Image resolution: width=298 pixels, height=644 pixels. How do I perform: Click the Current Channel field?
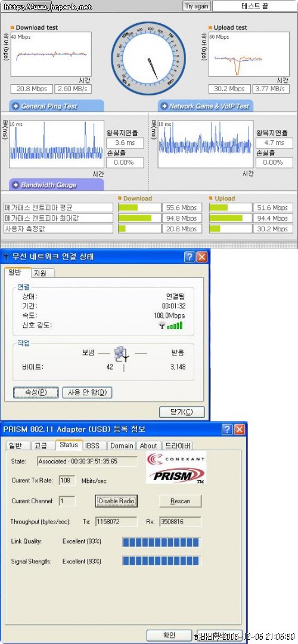point(67,501)
